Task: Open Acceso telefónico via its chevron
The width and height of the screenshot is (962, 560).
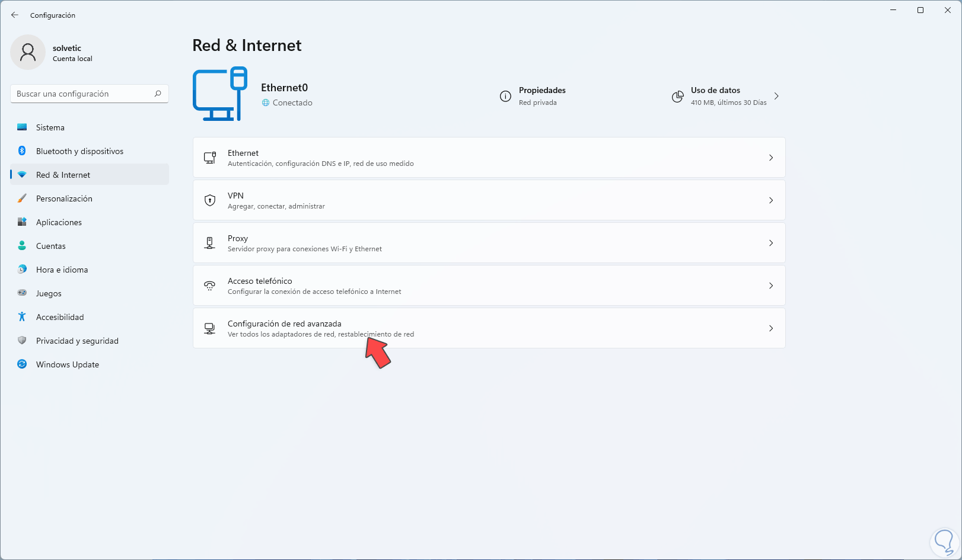Action: [x=771, y=286]
